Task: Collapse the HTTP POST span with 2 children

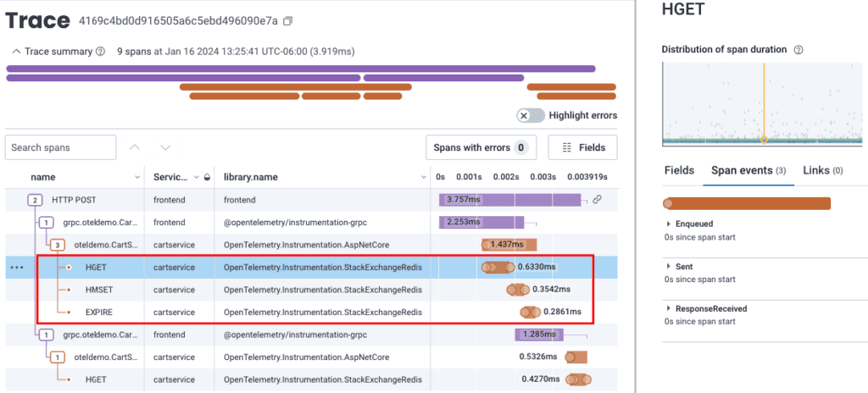Action: (x=35, y=200)
